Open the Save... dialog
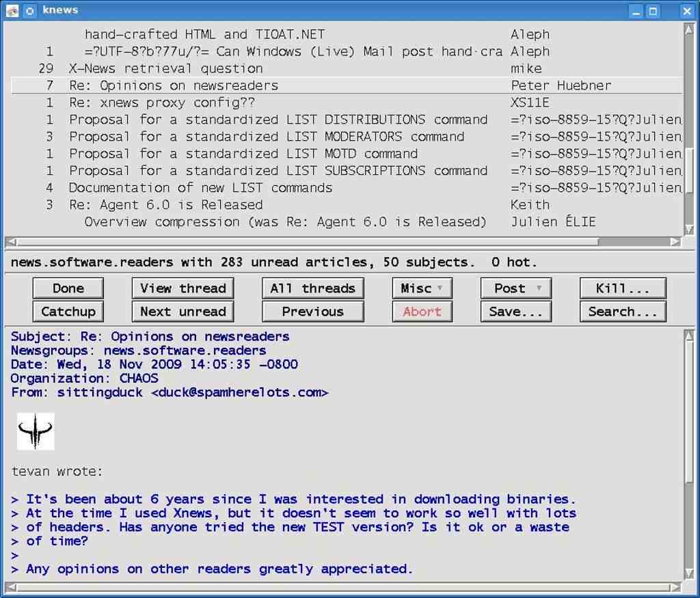The width and height of the screenshot is (700, 598). 515,312
